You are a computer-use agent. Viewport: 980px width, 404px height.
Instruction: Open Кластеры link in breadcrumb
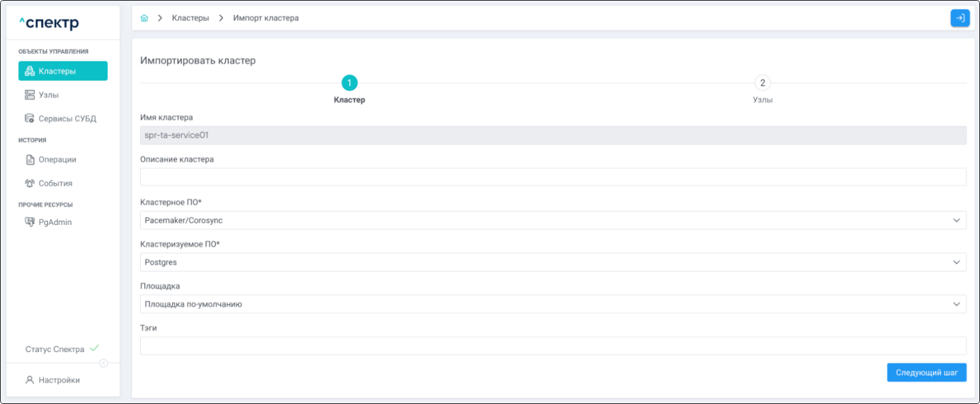(190, 18)
